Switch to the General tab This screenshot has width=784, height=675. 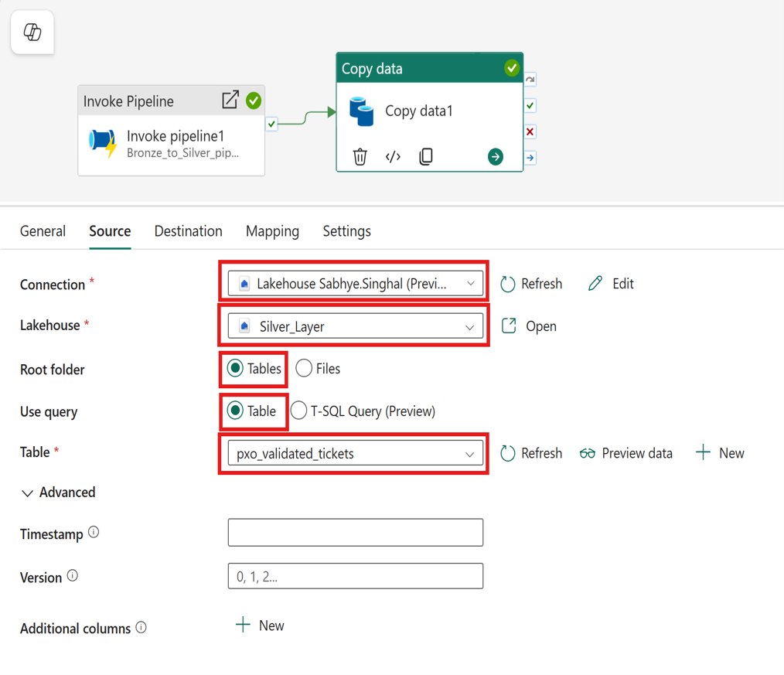[x=43, y=231]
